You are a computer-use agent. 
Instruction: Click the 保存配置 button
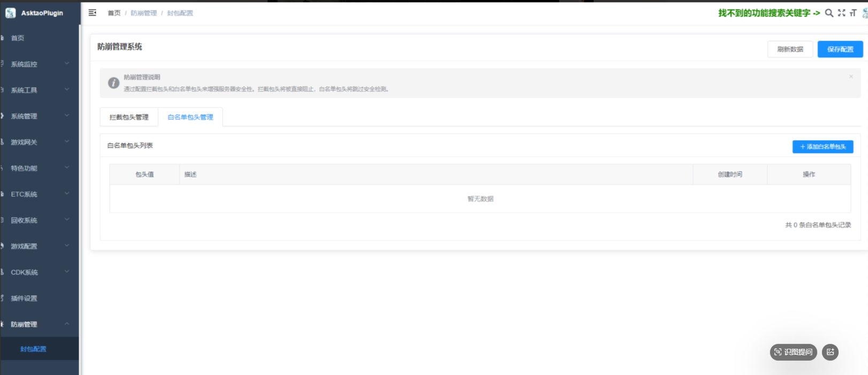[x=840, y=49]
